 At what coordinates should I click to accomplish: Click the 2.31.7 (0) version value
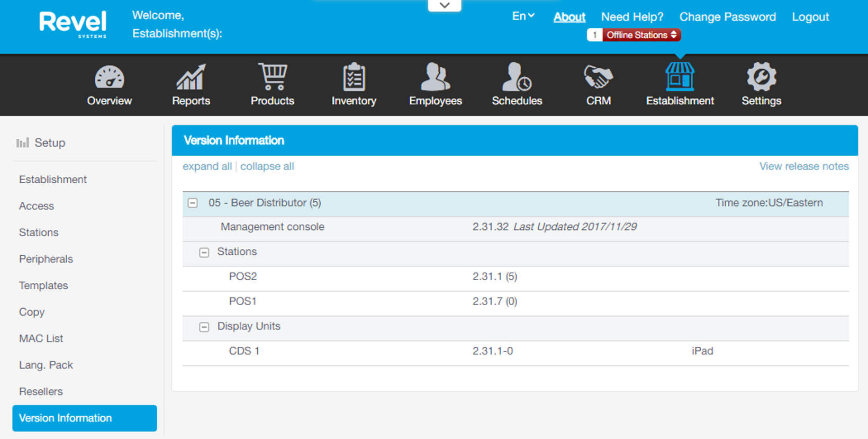[x=495, y=301]
